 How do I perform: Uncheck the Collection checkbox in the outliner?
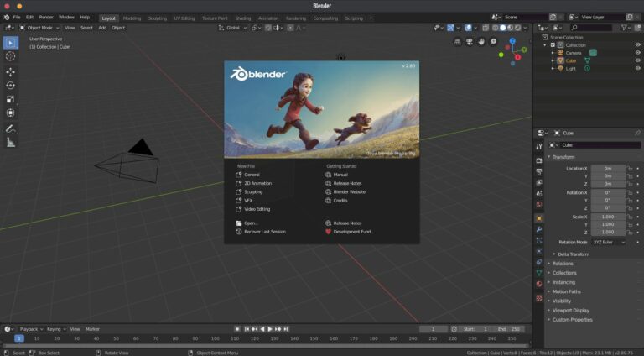(x=553, y=44)
